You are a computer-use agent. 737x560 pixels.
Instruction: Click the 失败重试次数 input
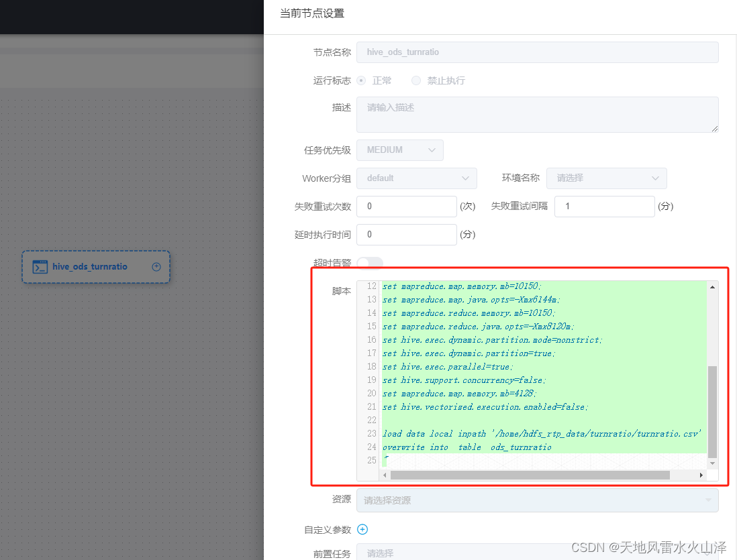(407, 207)
